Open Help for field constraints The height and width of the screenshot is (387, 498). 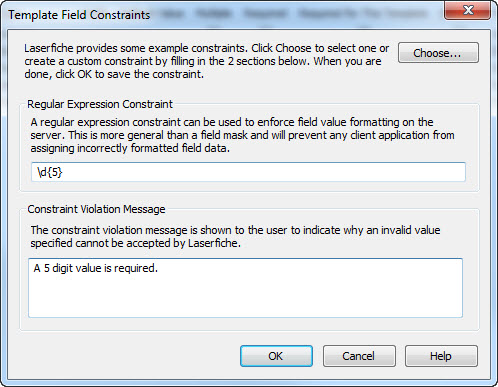click(441, 356)
